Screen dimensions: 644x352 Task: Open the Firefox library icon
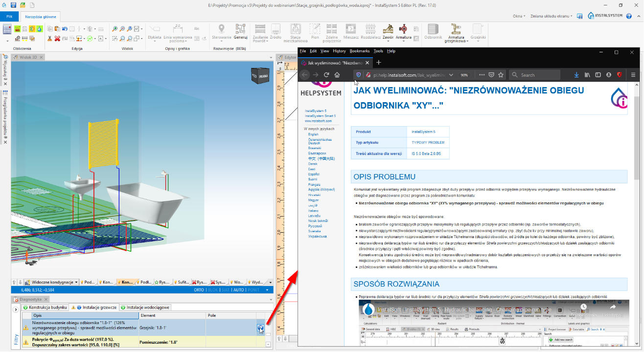(587, 75)
